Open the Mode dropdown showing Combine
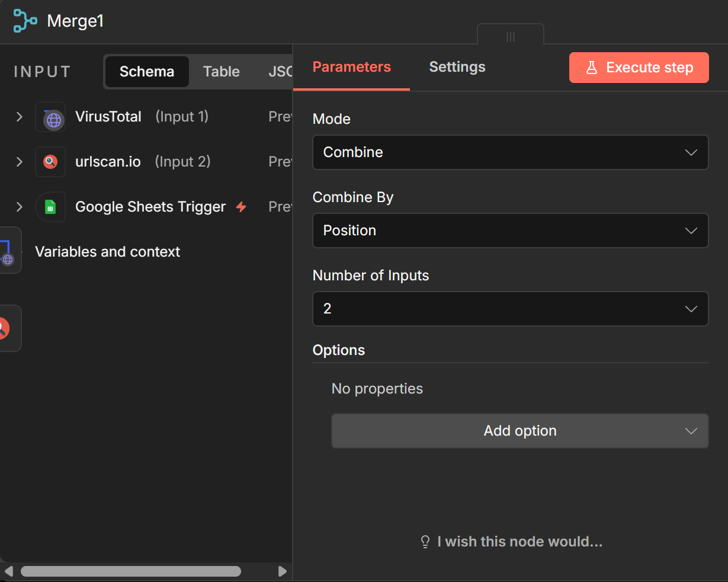The image size is (728, 582). tap(511, 152)
